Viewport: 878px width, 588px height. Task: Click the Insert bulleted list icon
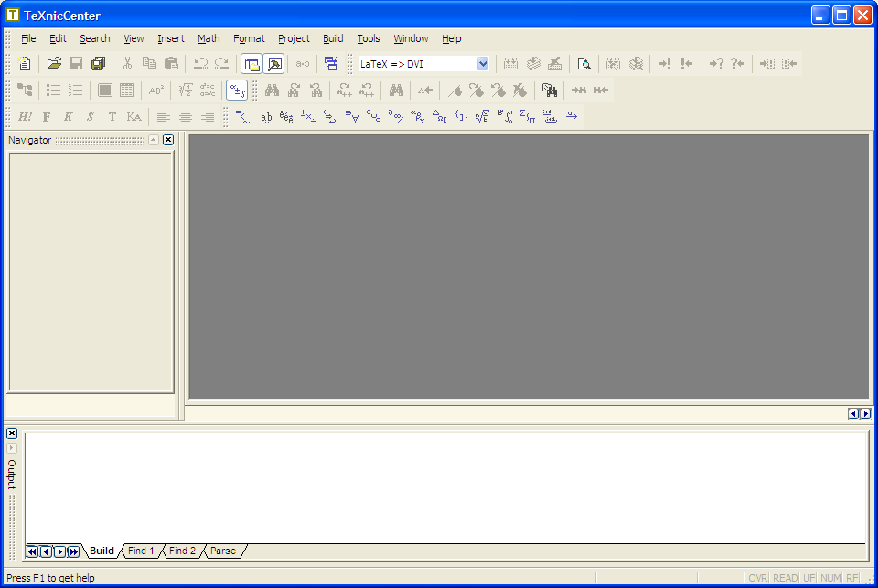pyautogui.click(x=54, y=91)
